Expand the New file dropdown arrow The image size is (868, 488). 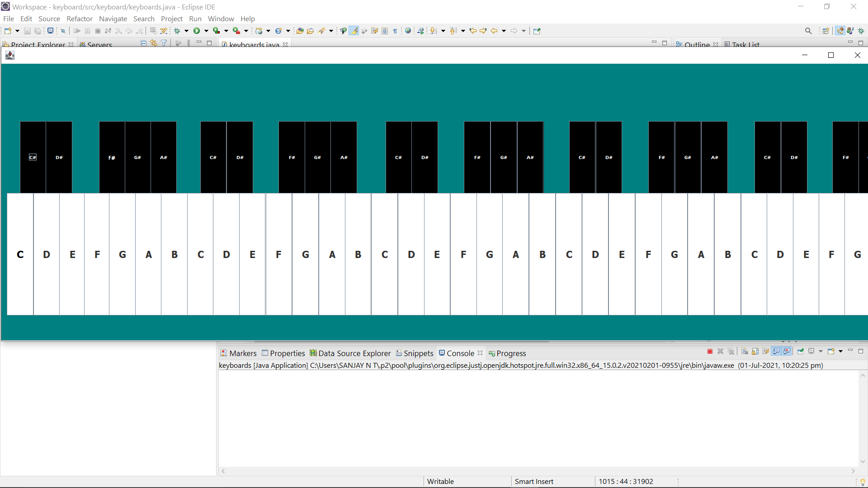coord(17,31)
